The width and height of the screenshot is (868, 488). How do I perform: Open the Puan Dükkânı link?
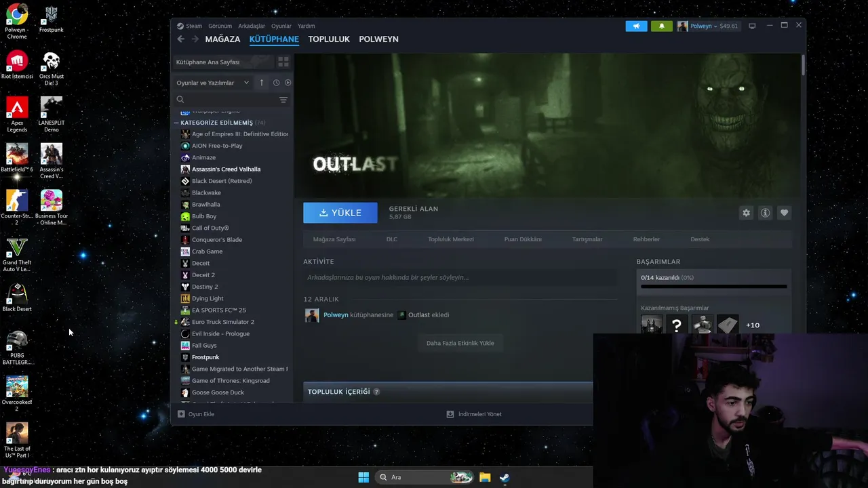coord(523,239)
